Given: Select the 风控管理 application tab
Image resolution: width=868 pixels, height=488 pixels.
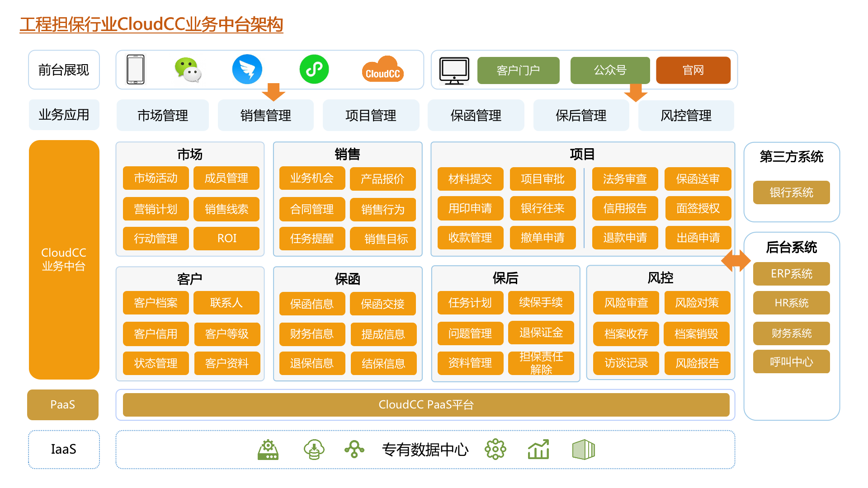Looking at the screenshot, I should click(x=686, y=116).
